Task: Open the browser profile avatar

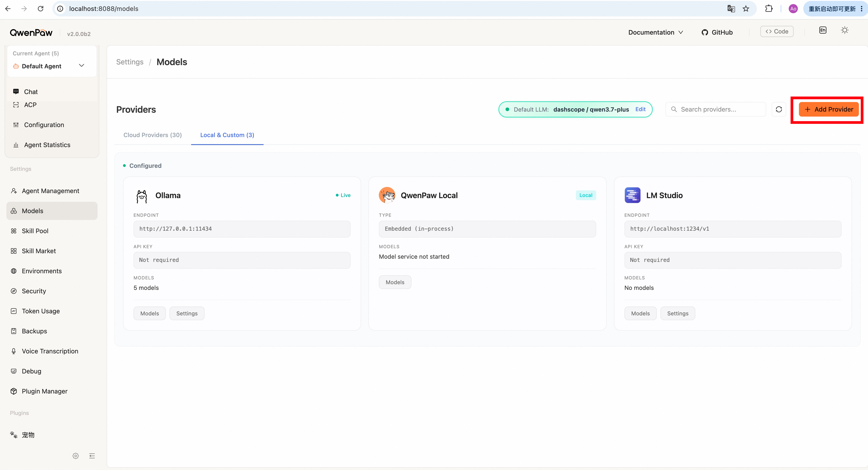Action: pyautogui.click(x=793, y=9)
